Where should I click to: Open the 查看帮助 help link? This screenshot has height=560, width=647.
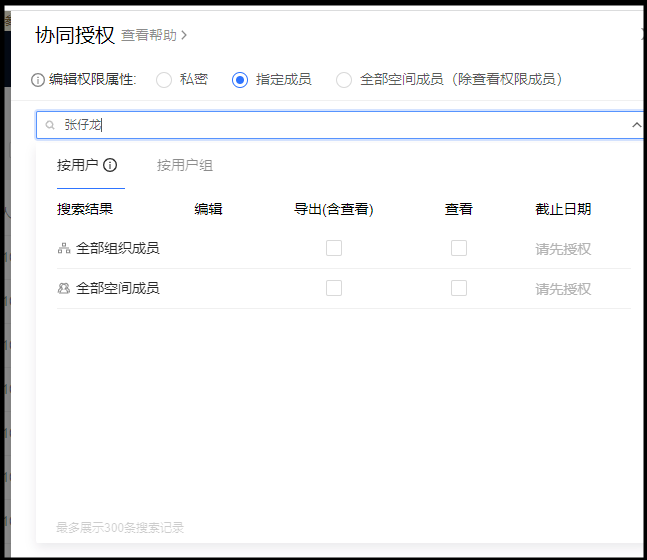point(154,35)
